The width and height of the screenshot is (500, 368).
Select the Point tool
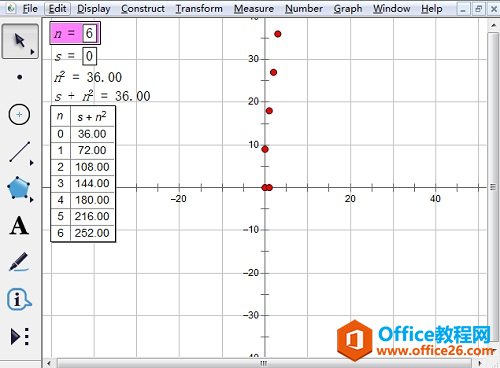click(x=19, y=77)
